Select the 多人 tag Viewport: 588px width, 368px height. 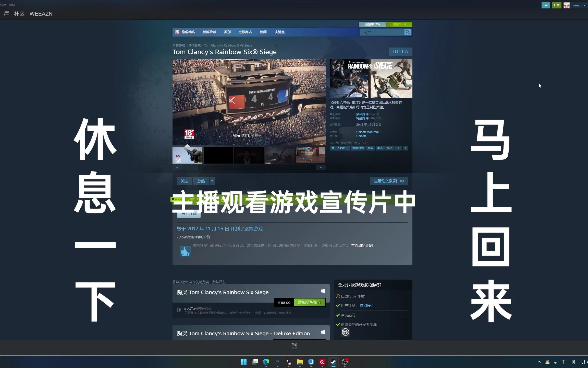coord(390,148)
